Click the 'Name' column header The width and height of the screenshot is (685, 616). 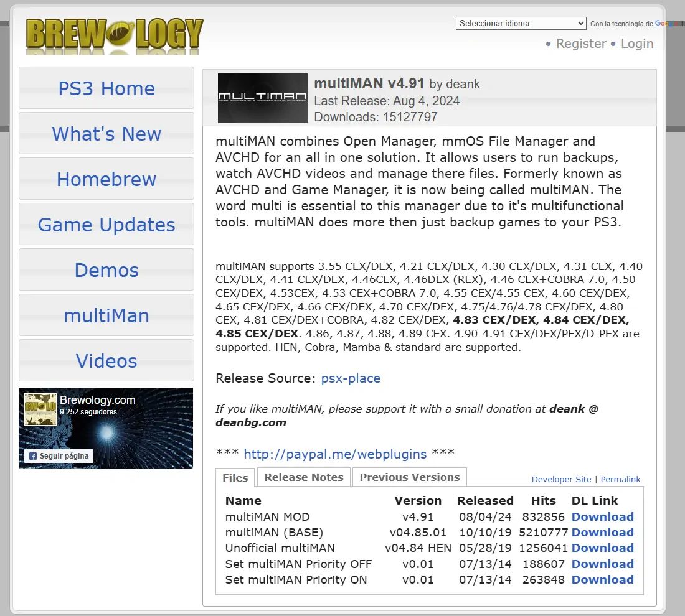click(243, 501)
